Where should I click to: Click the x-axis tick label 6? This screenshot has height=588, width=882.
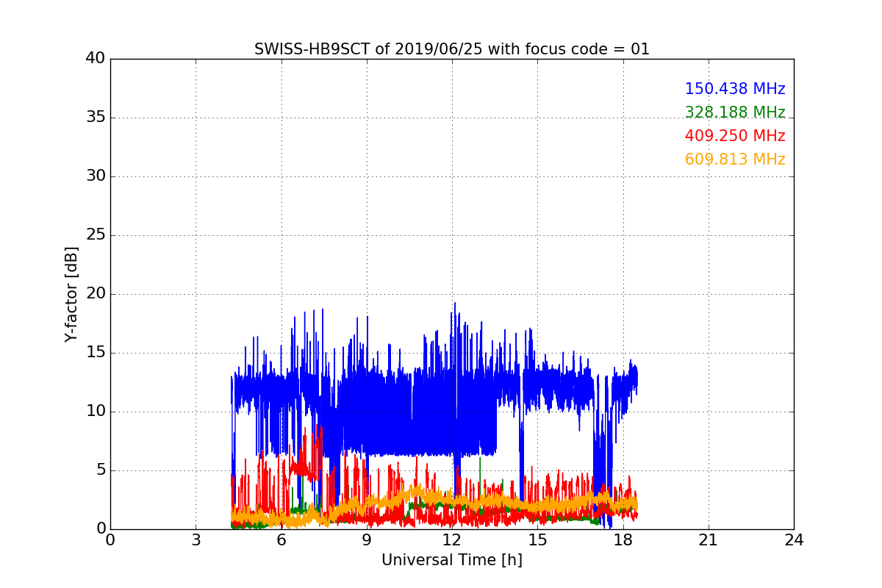[x=282, y=539]
